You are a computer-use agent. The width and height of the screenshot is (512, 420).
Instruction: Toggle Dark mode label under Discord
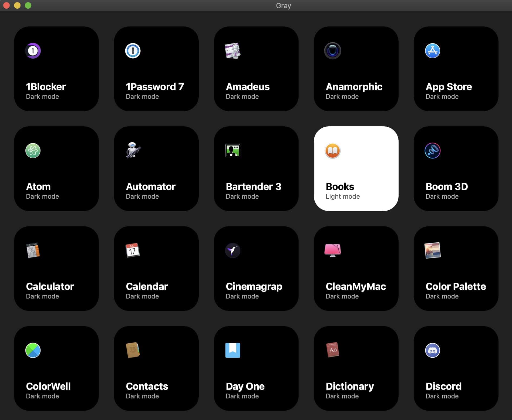pos(442,396)
